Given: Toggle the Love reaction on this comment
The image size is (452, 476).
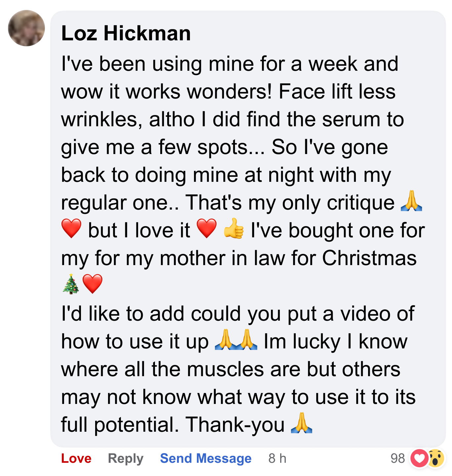Looking at the screenshot, I should 76,458.
